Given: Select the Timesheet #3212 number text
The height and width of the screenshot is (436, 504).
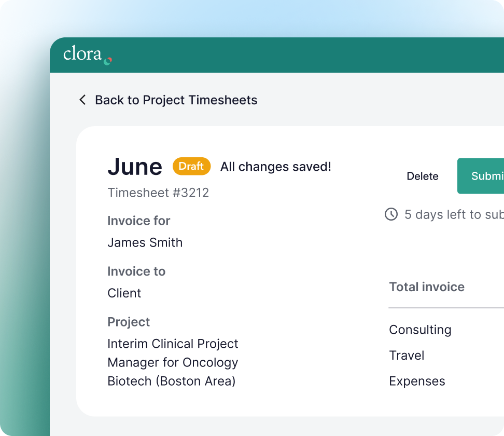Looking at the screenshot, I should point(158,193).
